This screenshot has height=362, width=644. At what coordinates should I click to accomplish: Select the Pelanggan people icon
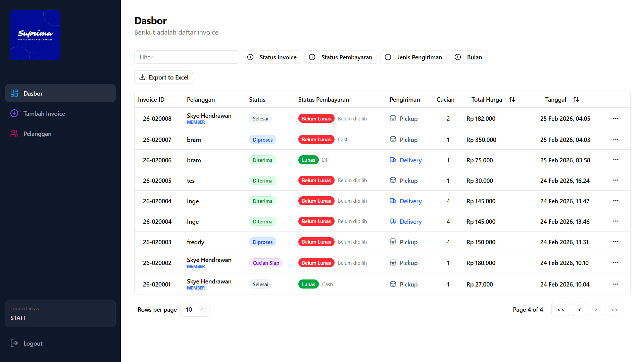[14, 134]
